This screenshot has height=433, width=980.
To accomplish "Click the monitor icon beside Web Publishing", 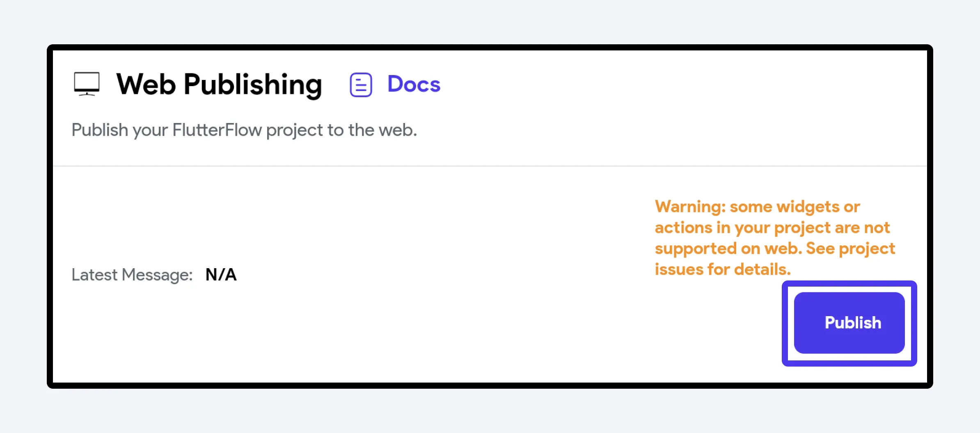I will click(x=87, y=84).
